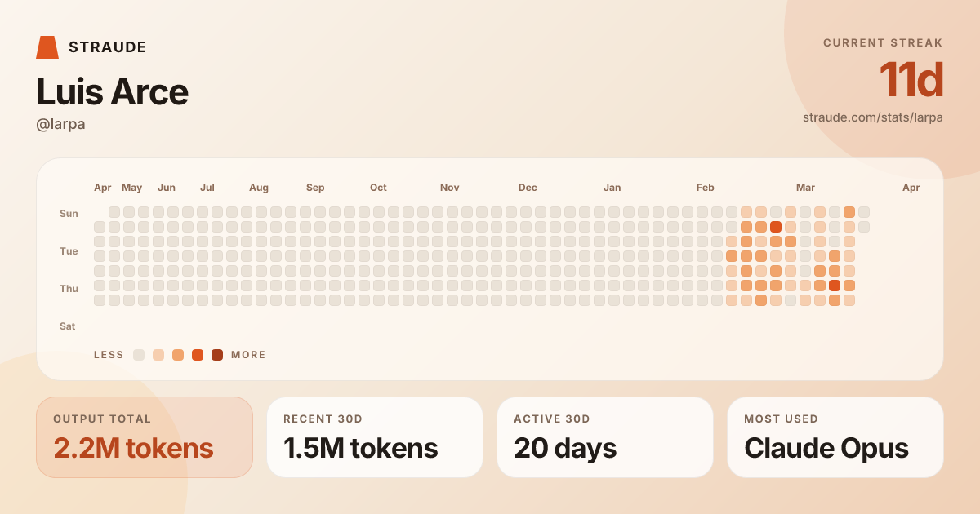Viewport: 980px width, 514px height.
Task: Pick the lightest gray legend swatch beside LESS
Action: coord(139,355)
